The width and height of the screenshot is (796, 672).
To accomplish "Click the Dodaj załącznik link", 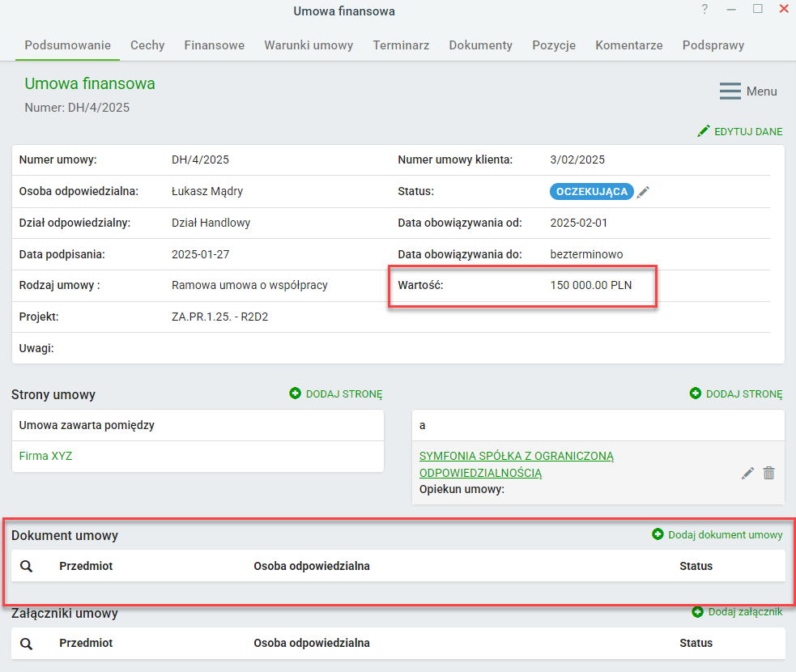I will pos(745,612).
